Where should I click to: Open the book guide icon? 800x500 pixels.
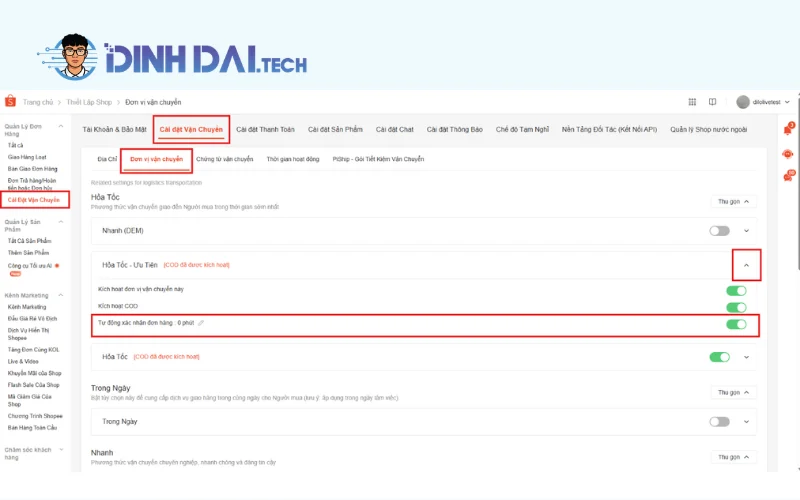click(712, 102)
